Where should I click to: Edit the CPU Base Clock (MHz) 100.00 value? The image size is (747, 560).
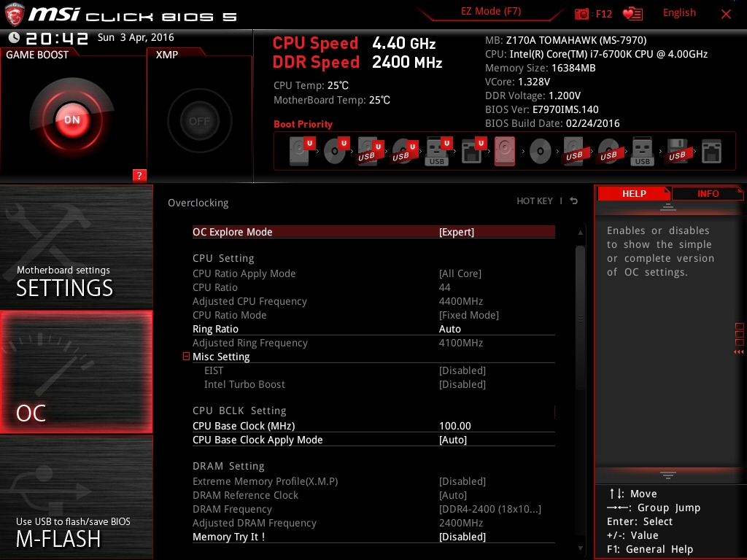[455, 426]
